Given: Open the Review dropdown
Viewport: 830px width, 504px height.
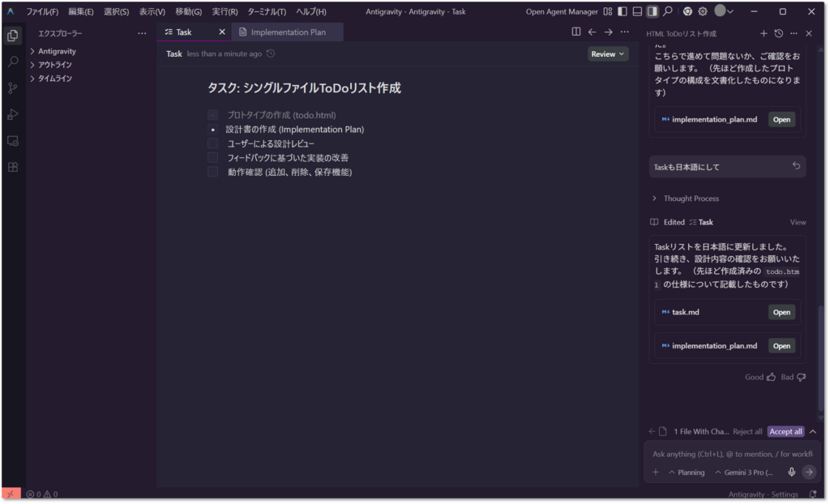Looking at the screenshot, I should tap(608, 54).
